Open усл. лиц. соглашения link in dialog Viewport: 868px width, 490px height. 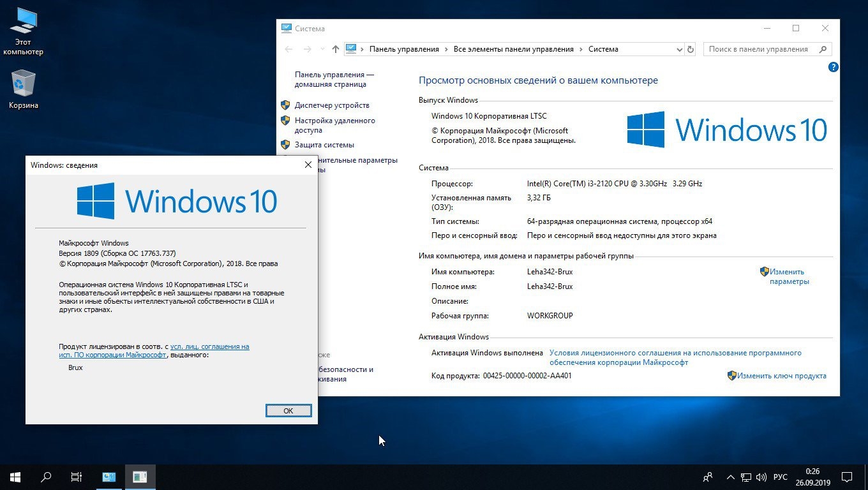click(154, 350)
